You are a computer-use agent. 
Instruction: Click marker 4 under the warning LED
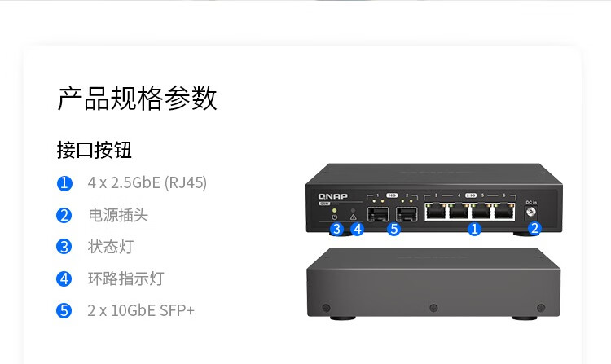click(357, 230)
